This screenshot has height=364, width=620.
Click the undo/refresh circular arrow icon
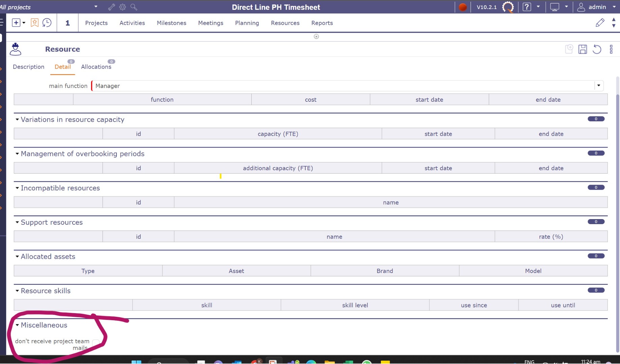(597, 49)
